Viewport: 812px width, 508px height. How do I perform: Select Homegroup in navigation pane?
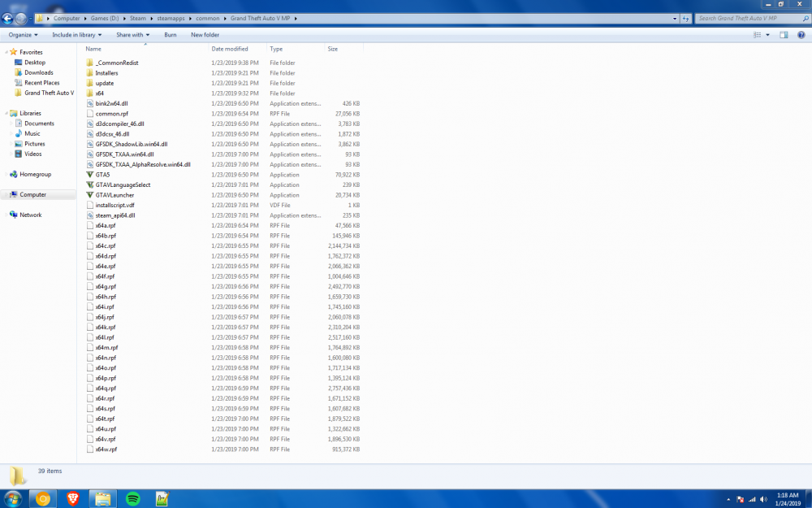point(35,174)
